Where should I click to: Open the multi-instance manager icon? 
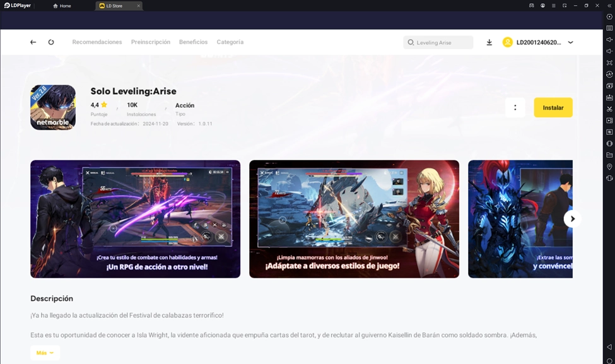click(x=609, y=86)
